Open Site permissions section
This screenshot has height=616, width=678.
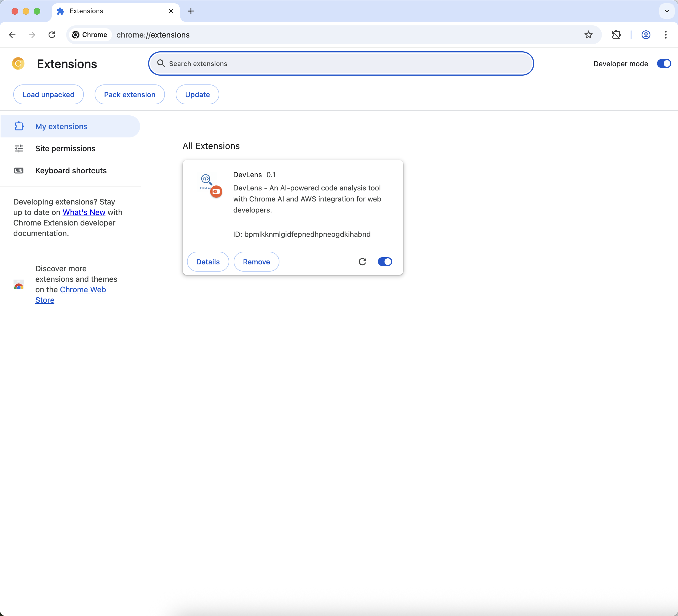click(x=65, y=148)
